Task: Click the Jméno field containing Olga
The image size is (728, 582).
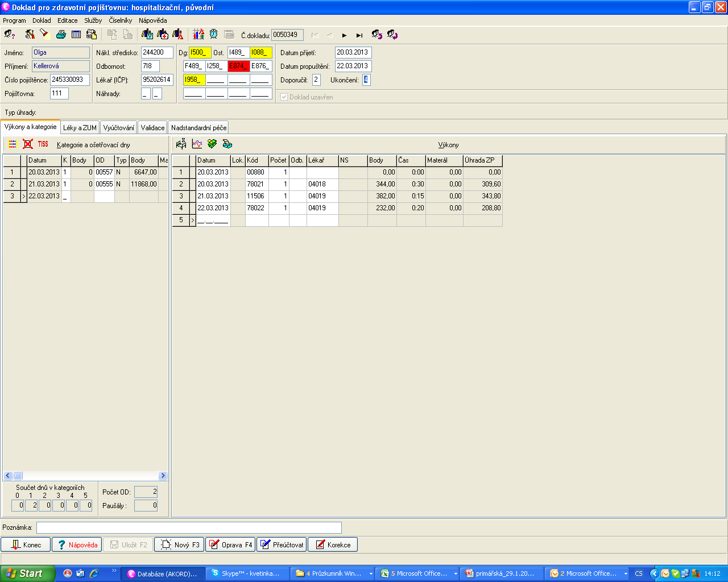Action: [x=61, y=52]
